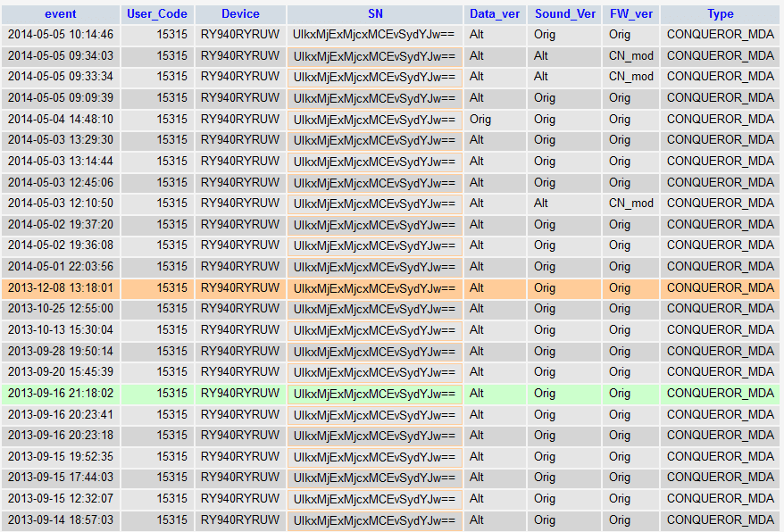
Task: Click the SN column header
Action: pos(375,14)
